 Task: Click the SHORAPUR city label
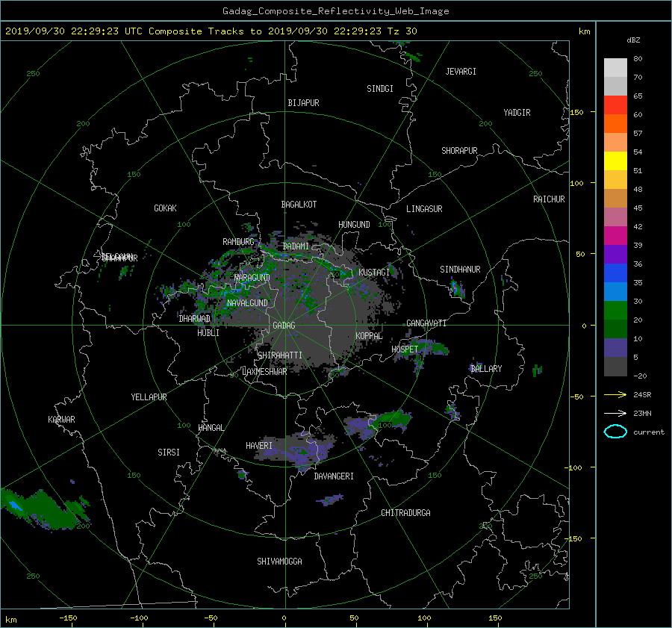(x=459, y=150)
